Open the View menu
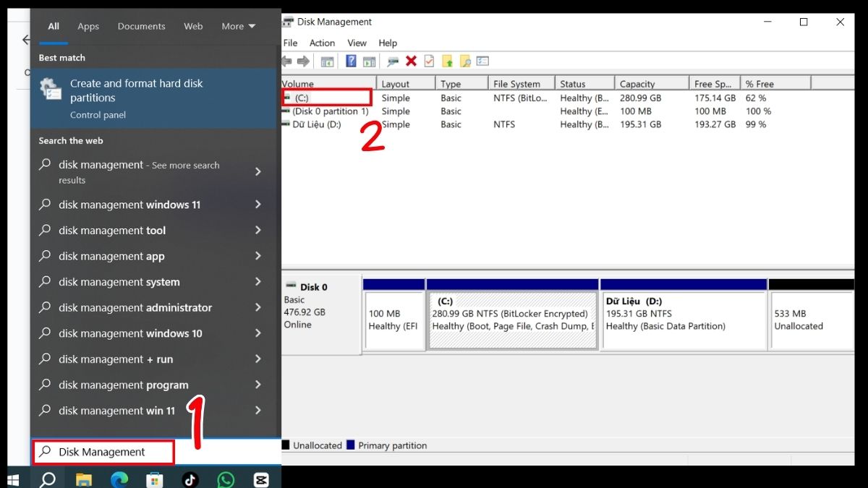This screenshot has width=868, height=488. tap(357, 43)
